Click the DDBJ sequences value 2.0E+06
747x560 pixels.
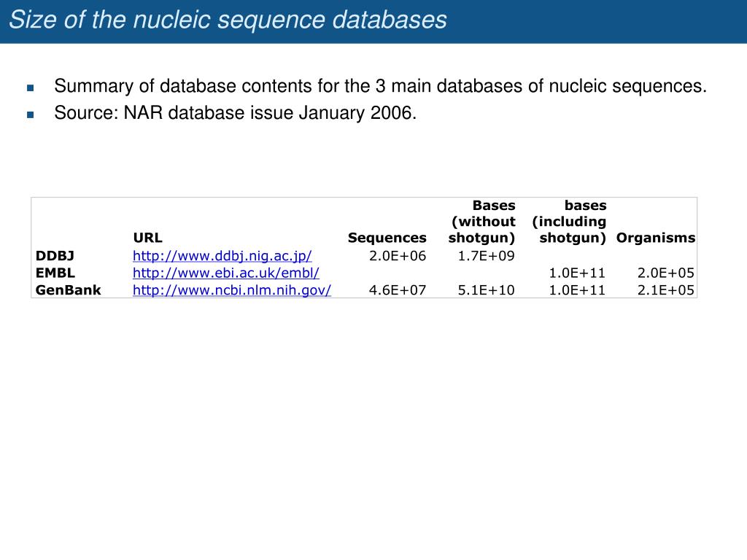(x=398, y=256)
